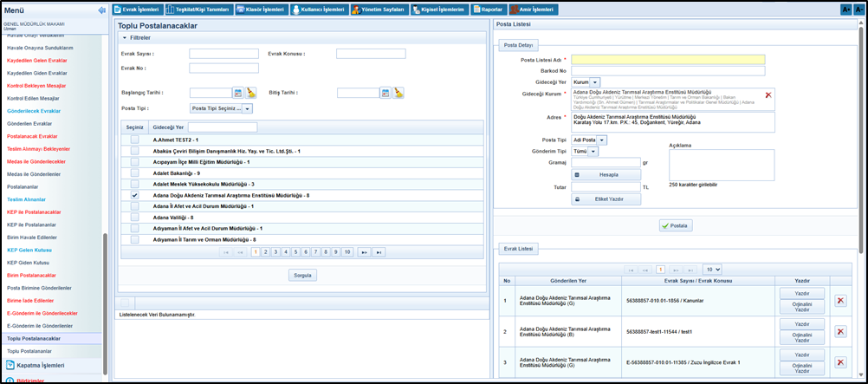Open Postalanacak Evraklar in the sidebar
The width and height of the screenshot is (868, 384).
pos(32,136)
